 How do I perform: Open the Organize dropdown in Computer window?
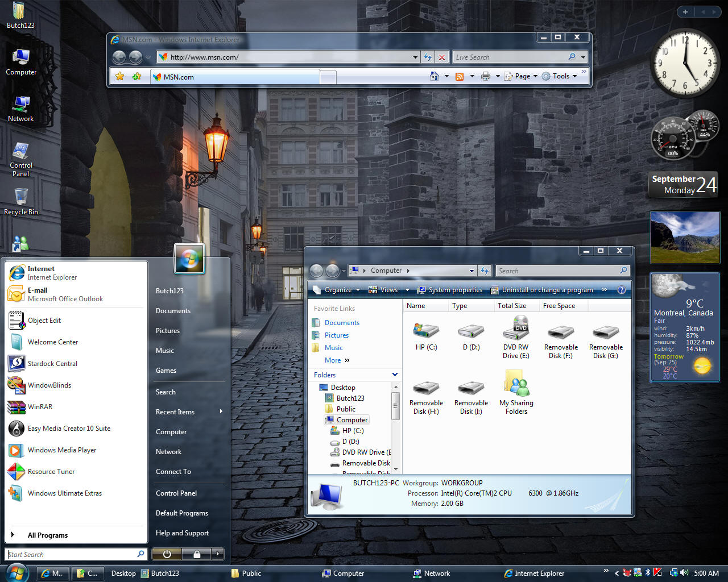click(x=337, y=290)
